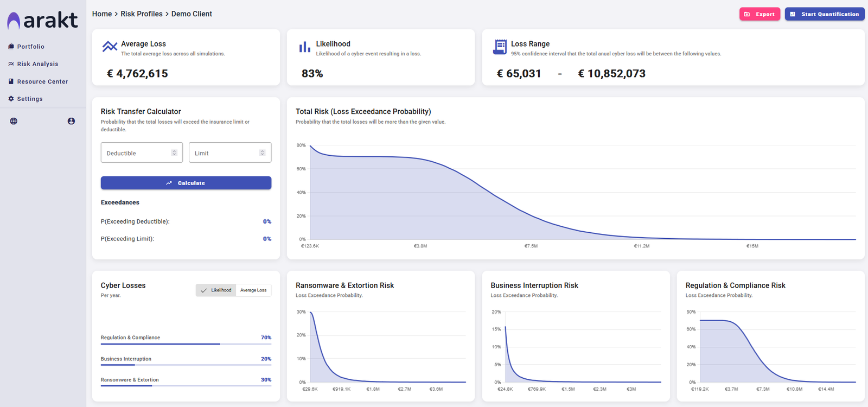The height and width of the screenshot is (407, 868).
Task: Switch Cyber Losses to Average Loss
Action: 253,290
